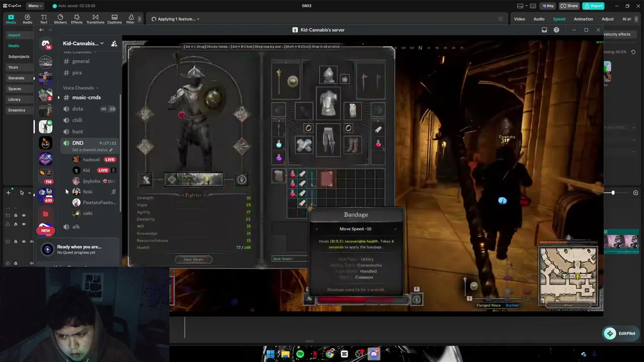Open the music-cmds channel
644x362 pixels.
(86, 98)
